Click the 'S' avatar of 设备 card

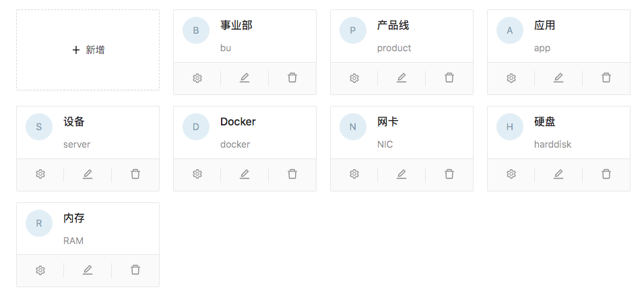pyautogui.click(x=39, y=127)
